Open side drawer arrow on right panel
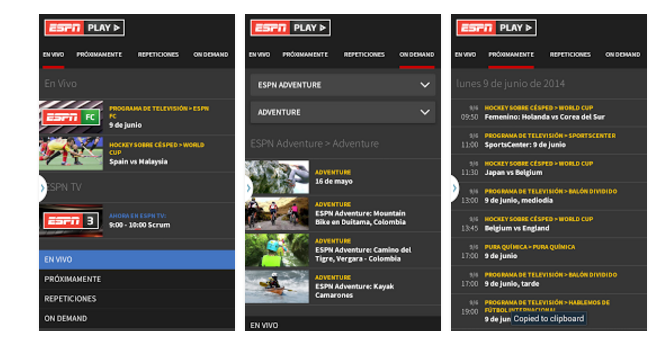The height and width of the screenshot is (360, 657). pyautogui.click(x=455, y=188)
